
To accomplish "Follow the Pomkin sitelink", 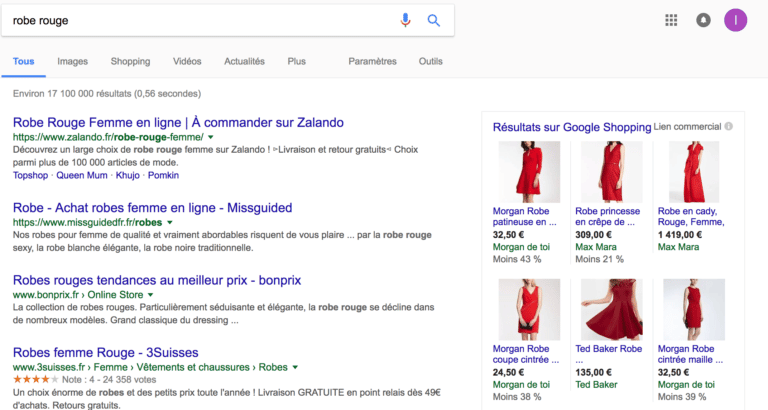I will [163, 175].
